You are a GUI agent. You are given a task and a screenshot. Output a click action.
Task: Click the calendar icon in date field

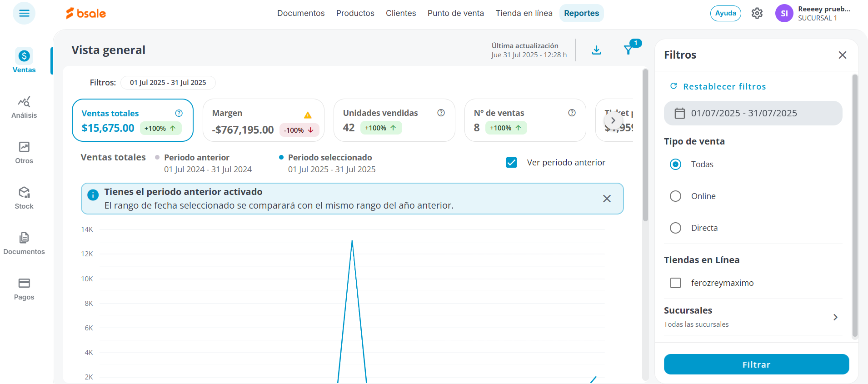pos(679,113)
